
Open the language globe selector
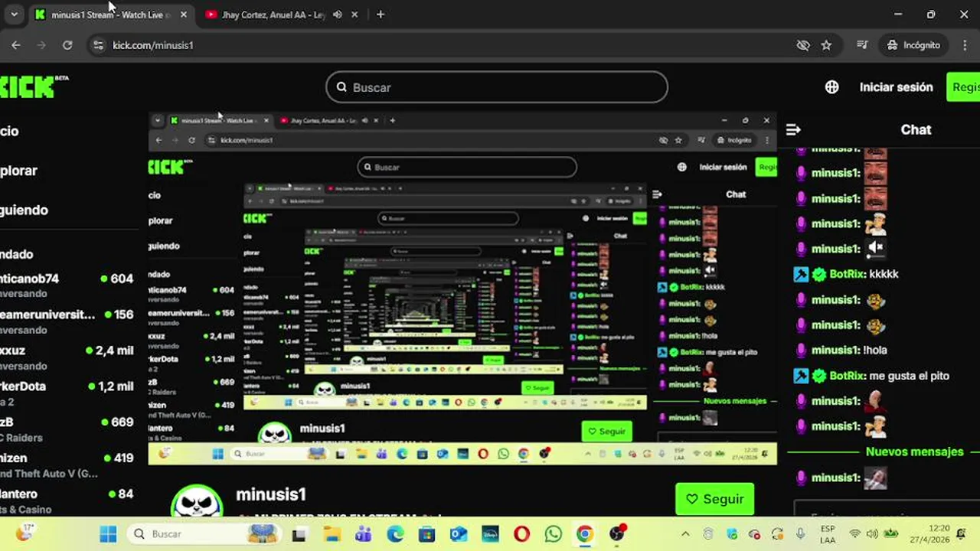832,87
